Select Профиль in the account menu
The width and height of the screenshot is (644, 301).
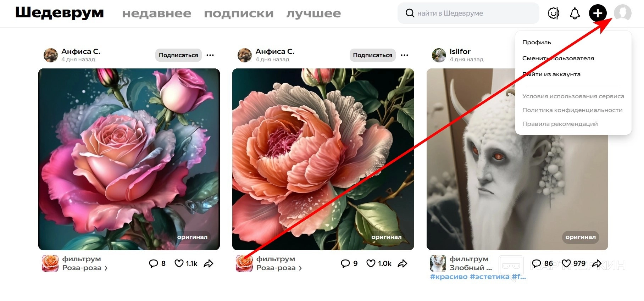click(x=537, y=42)
